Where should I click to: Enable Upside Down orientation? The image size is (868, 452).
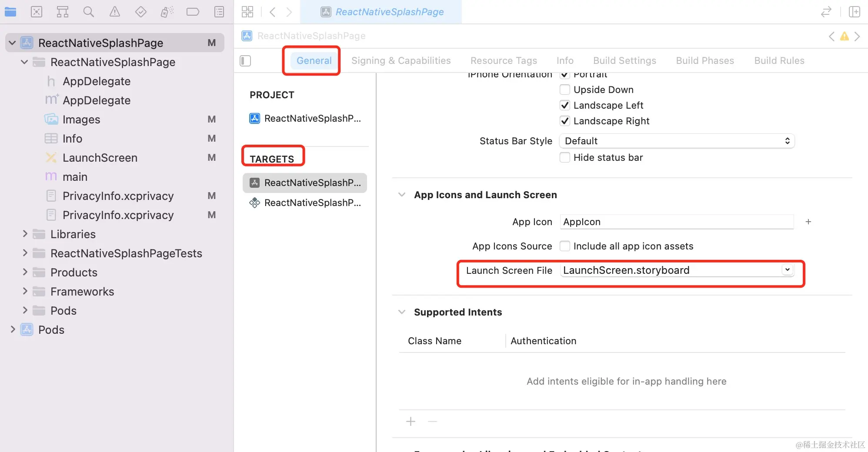(x=565, y=90)
